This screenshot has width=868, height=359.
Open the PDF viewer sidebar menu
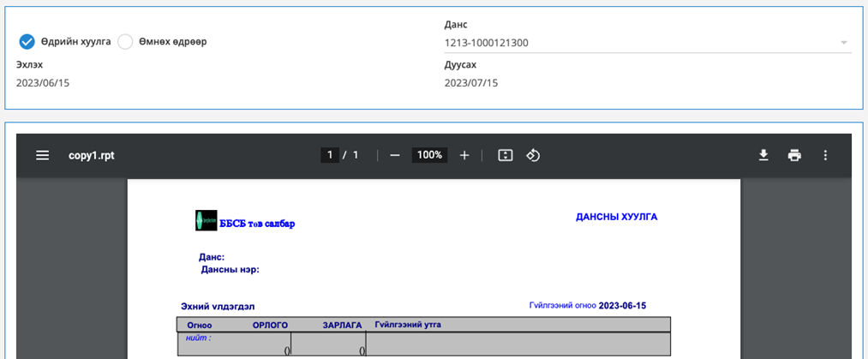[x=43, y=155]
